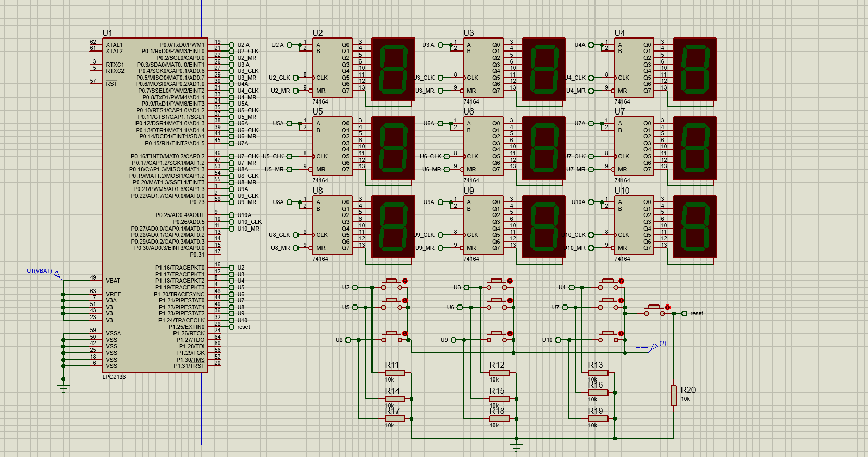Select resistor R15

click(499, 399)
